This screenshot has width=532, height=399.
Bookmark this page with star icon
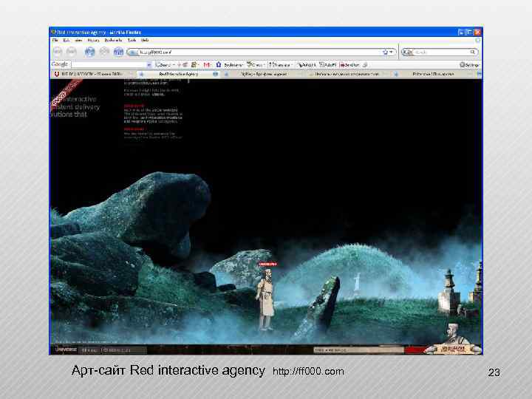tap(385, 52)
